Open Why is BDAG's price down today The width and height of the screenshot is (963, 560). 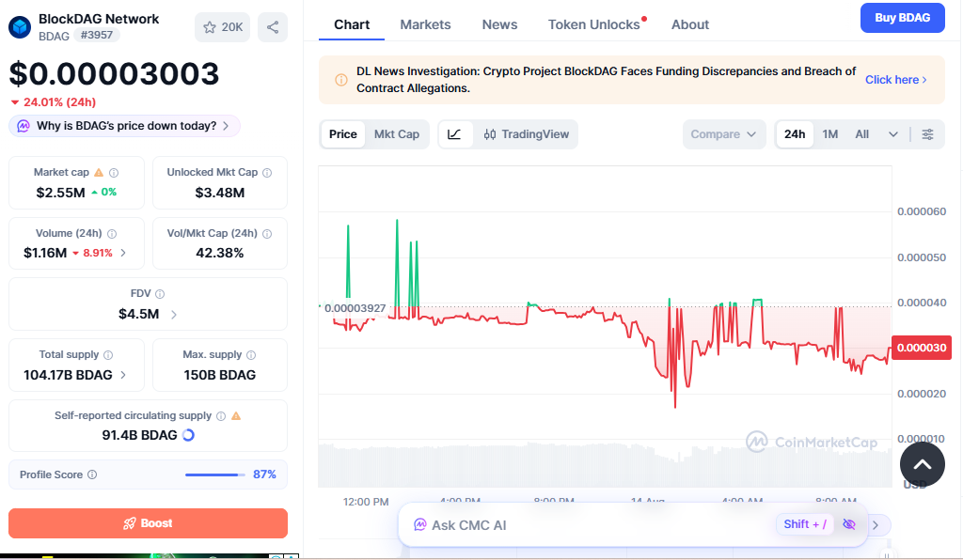click(125, 126)
